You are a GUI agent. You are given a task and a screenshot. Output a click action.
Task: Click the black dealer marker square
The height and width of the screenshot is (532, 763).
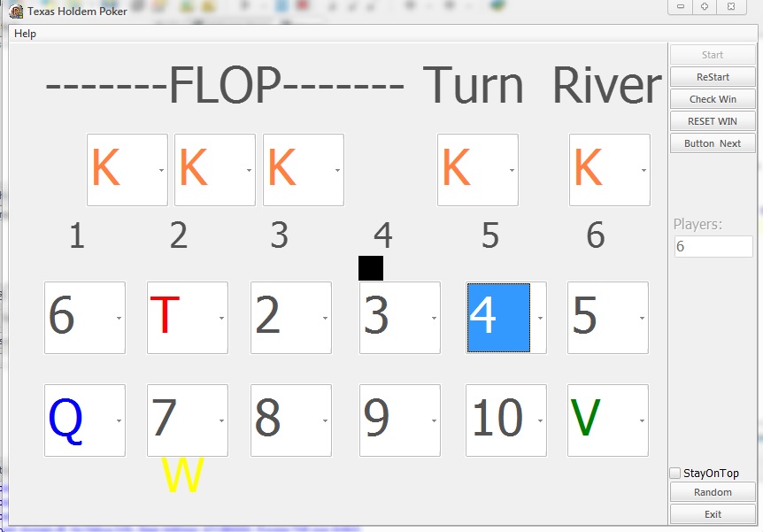pyautogui.click(x=371, y=268)
